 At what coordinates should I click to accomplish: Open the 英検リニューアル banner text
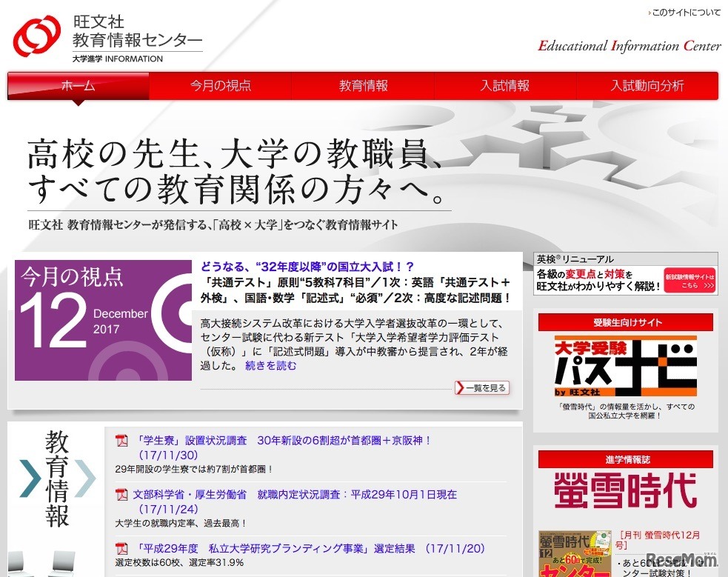tap(575, 259)
